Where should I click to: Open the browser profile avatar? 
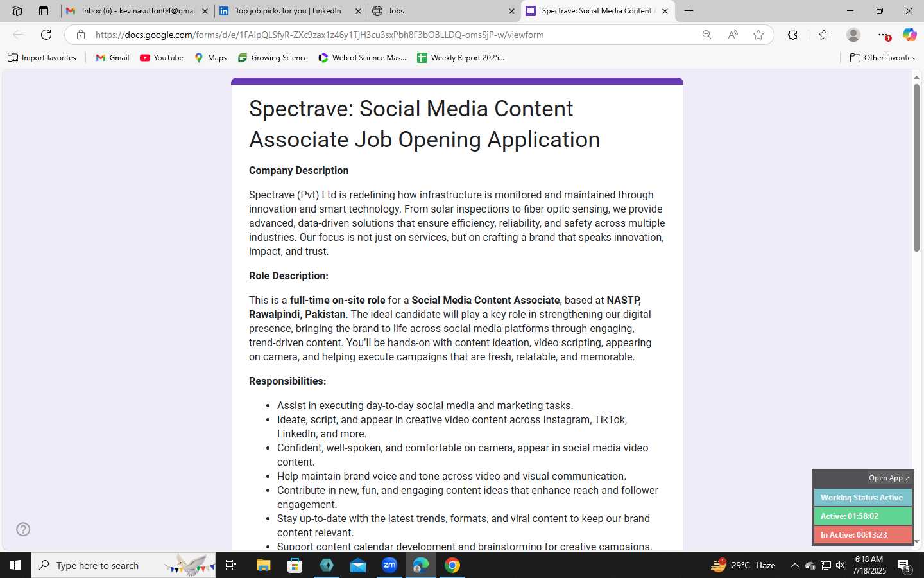pos(853,35)
